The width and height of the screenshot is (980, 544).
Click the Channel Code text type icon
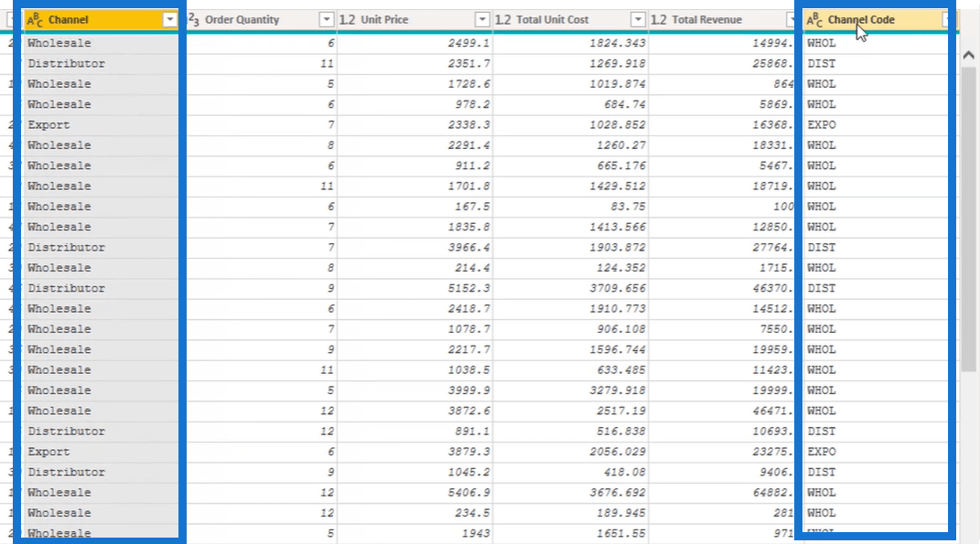pyautogui.click(x=814, y=20)
